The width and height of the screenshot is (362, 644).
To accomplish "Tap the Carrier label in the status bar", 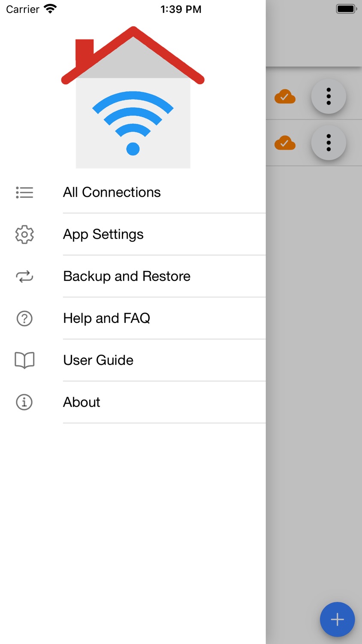I will point(23,9).
